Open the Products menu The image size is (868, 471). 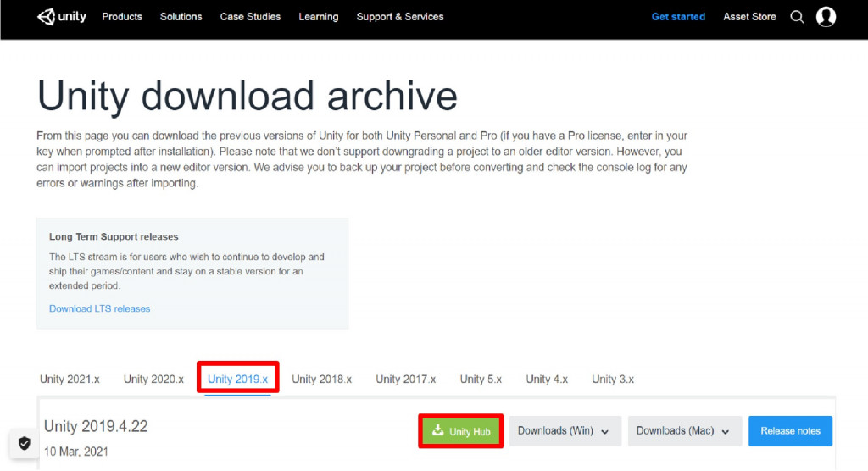click(122, 17)
